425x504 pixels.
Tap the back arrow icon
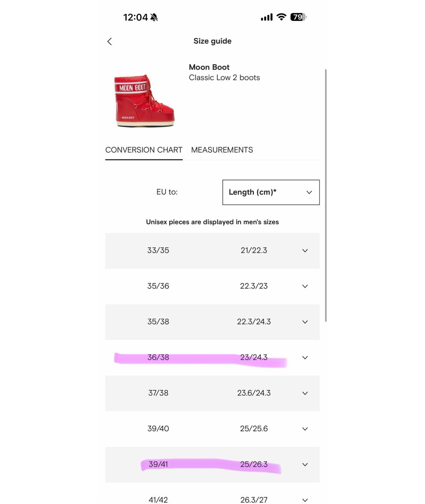tap(109, 41)
